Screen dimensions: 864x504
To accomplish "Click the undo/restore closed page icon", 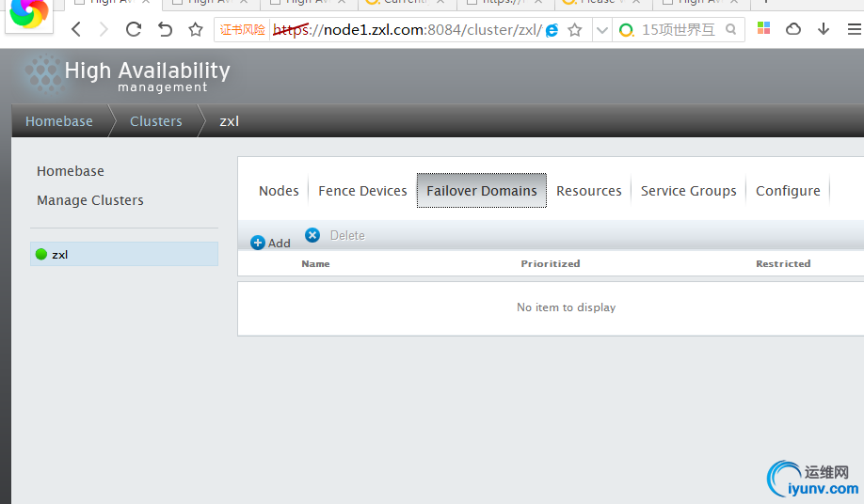I will pyautogui.click(x=165, y=29).
